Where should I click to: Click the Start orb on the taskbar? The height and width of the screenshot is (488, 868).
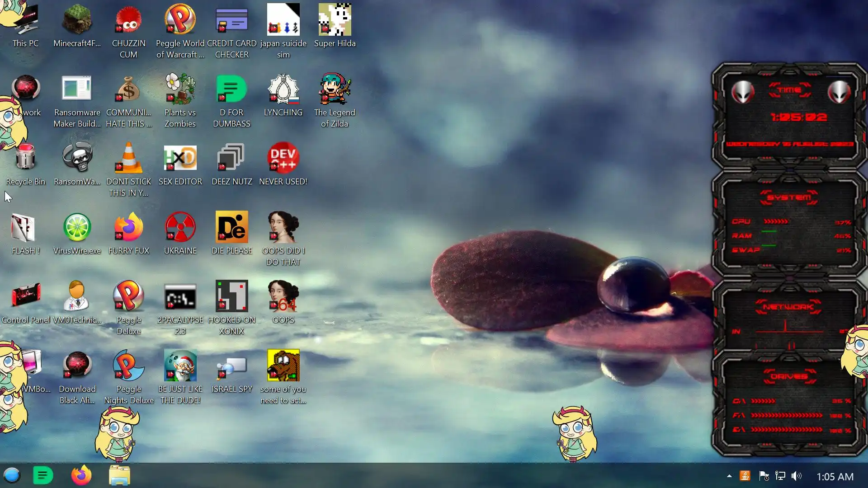click(12, 476)
